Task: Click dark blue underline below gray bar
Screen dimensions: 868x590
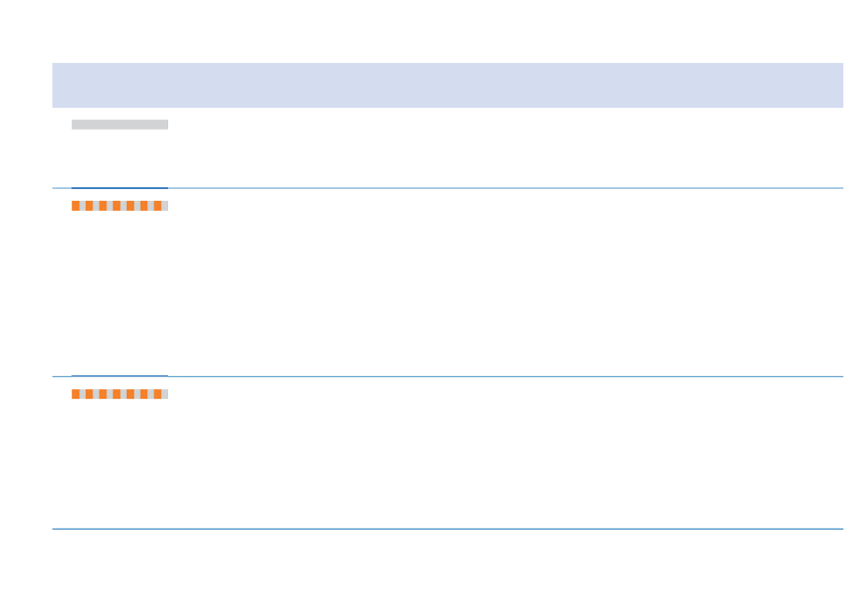Action: 120,187
